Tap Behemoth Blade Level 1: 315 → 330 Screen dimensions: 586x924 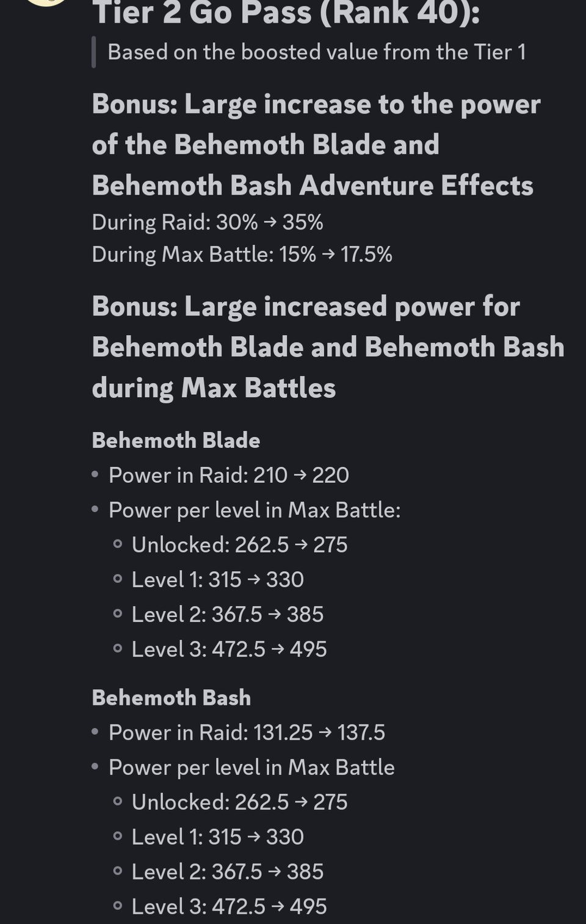coord(217,580)
